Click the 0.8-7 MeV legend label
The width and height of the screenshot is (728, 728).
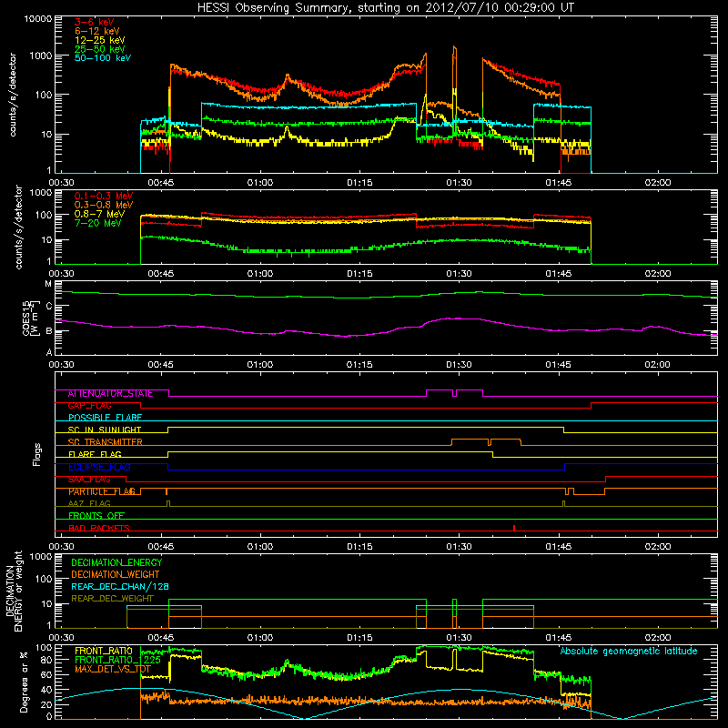click(x=100, y=214)
